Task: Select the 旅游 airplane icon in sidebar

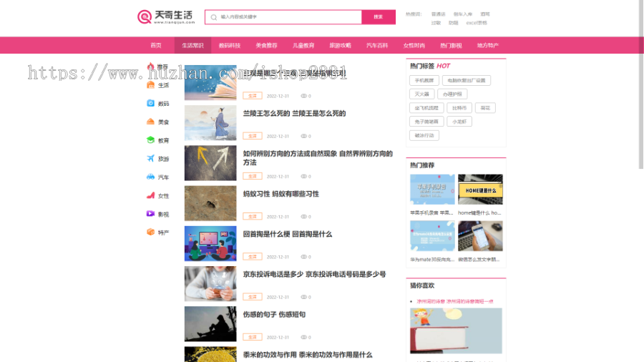Action: (x=150, y=158)
